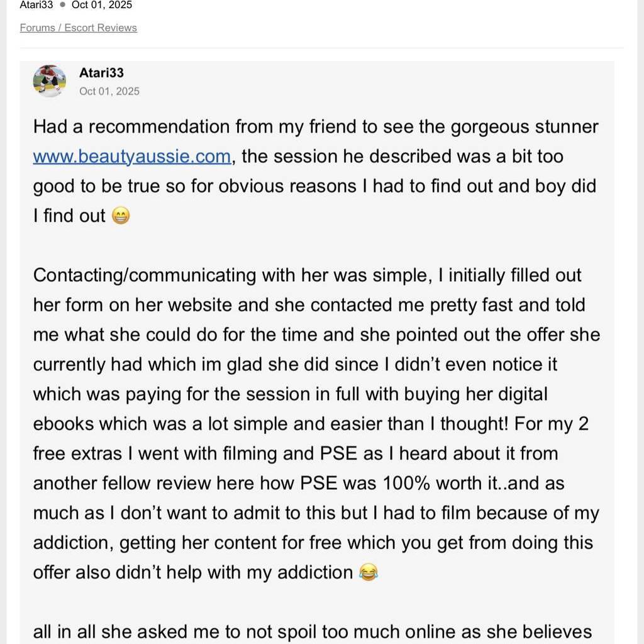Open the Escort Reviews breadcrumb link
Image resolution: width=644 pixels, height=644 pixels.
(x=101, y=28)
